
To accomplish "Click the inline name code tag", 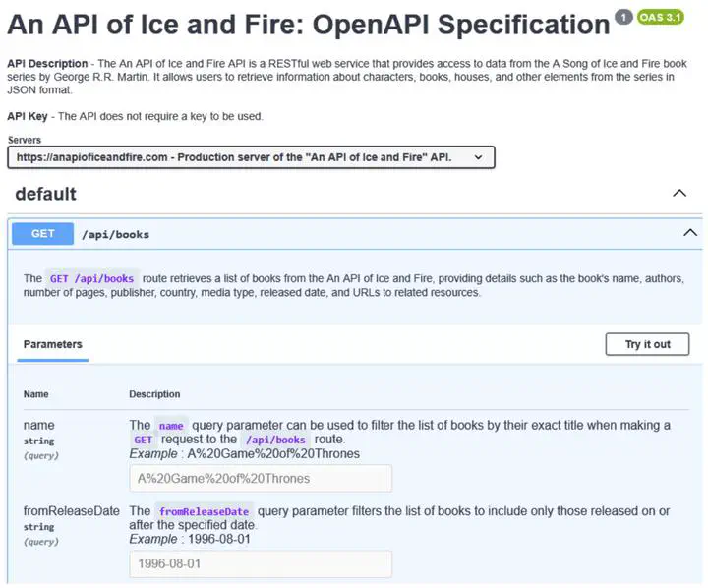I will (x=171, y=426).
